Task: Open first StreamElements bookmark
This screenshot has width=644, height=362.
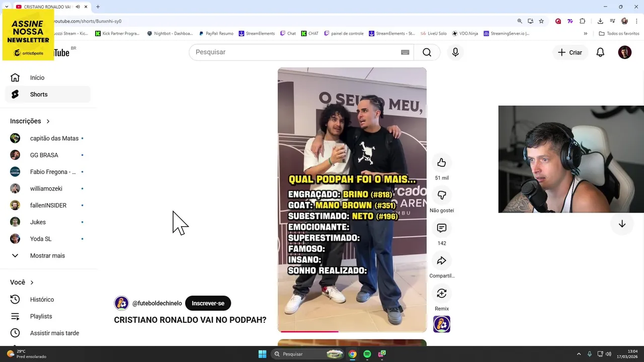Action: pyautogui.click(x=257, y=34)
